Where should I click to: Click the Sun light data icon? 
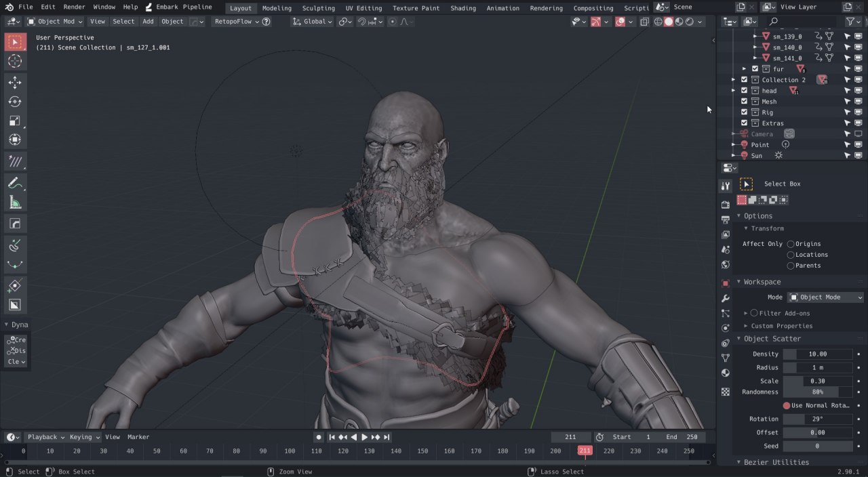click(778, 156)
